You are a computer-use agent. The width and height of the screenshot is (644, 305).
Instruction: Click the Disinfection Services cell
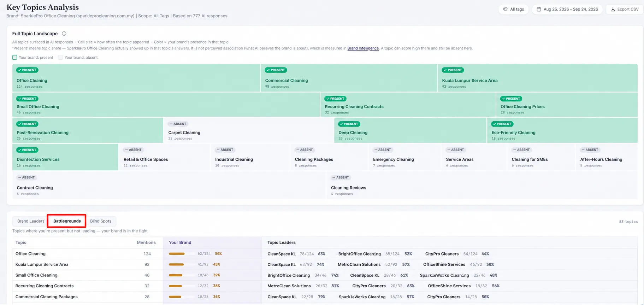[x=65, y=157]
